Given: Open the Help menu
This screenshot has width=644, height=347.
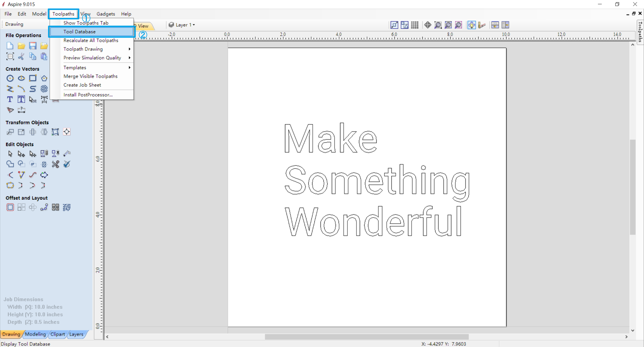Looking at the screenshot, I should click(x=126, y=14).
